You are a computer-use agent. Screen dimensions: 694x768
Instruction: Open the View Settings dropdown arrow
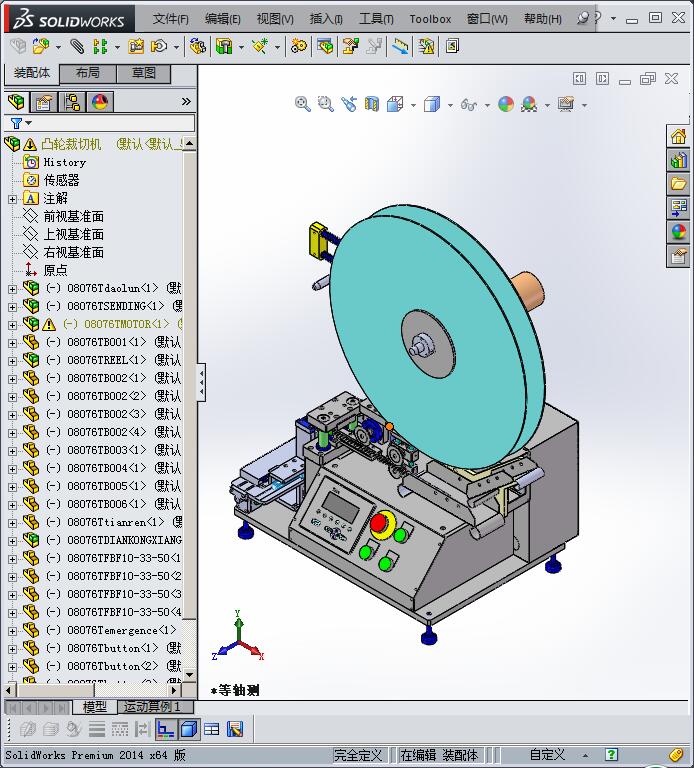pos(584,105)
